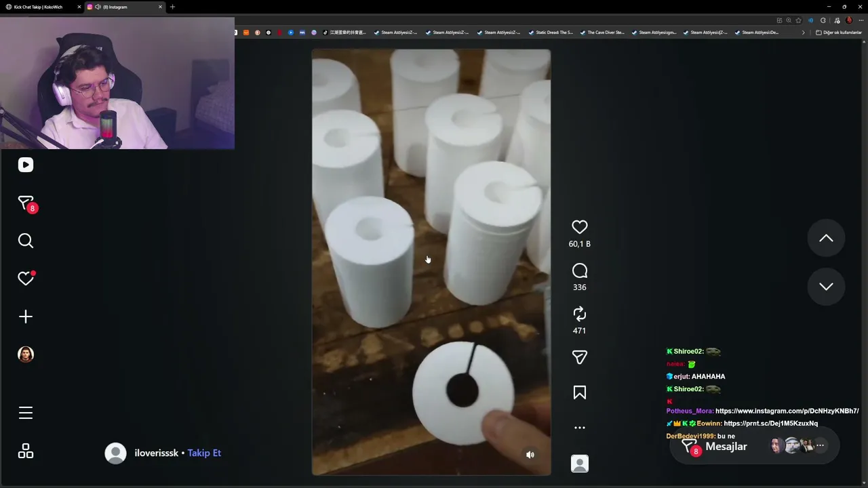Open iloverisssk profile from the username

click(x=157, y=453)
